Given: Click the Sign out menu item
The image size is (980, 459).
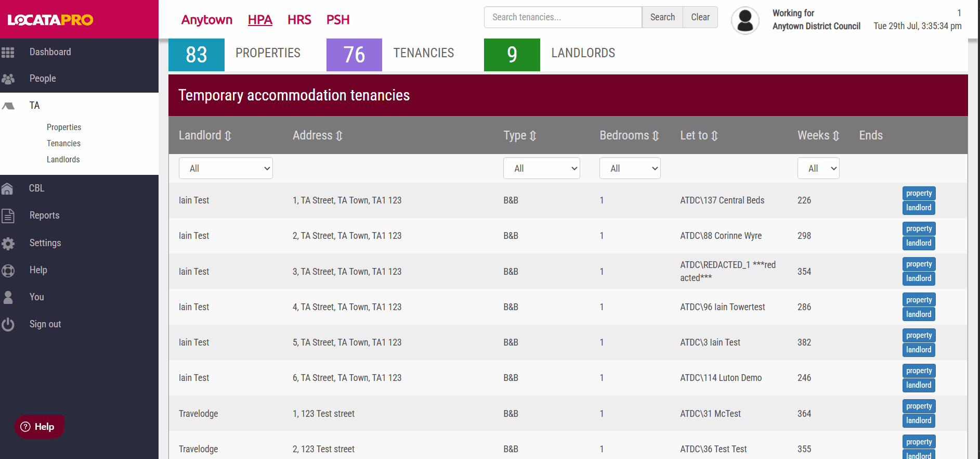Looking at the screenshot, I should pos(45,324).
